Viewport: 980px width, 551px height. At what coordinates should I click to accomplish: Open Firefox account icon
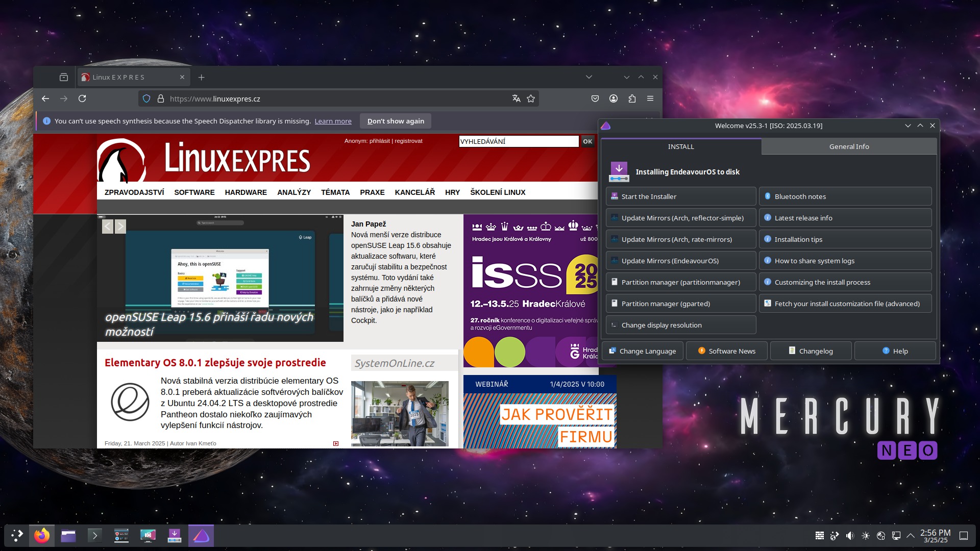614,98
